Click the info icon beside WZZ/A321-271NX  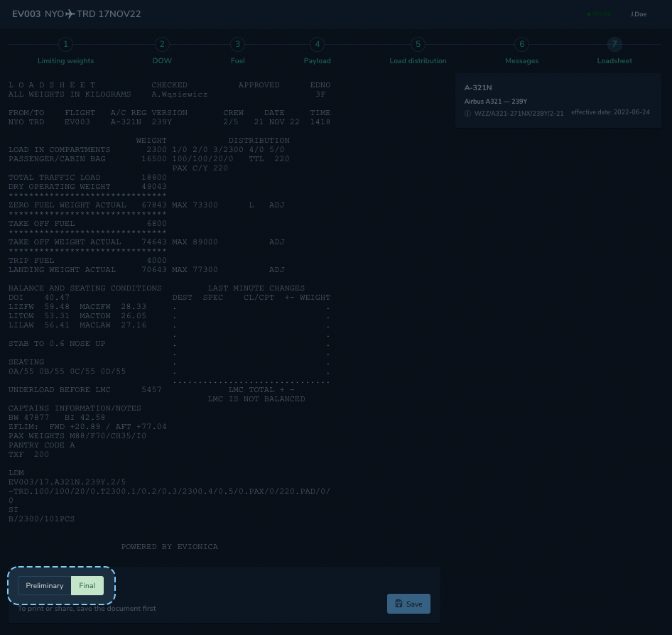[x=467, y=114]
